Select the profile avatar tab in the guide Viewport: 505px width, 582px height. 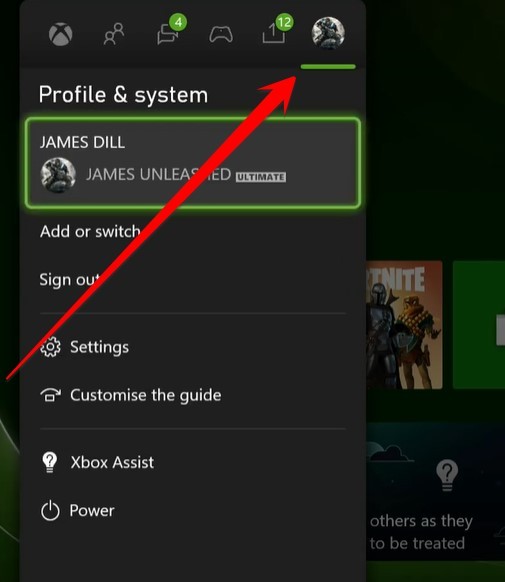(328, 33)
